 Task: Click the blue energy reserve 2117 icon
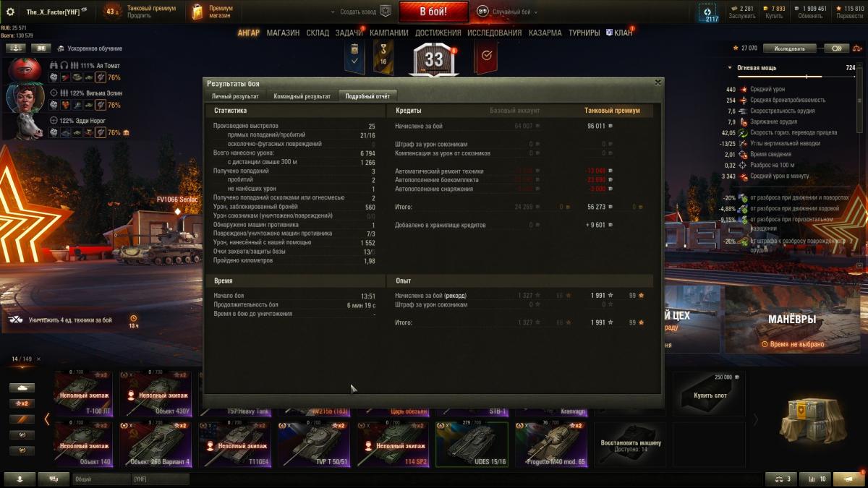(x=708, y=12)
